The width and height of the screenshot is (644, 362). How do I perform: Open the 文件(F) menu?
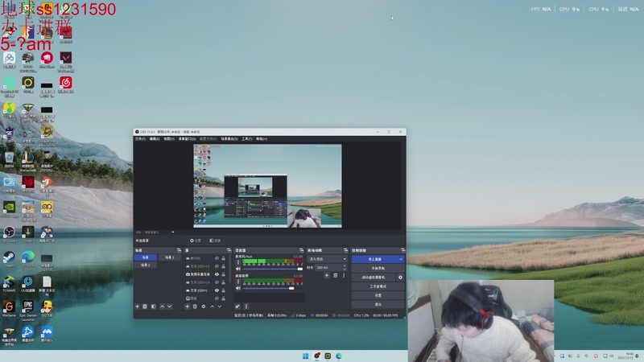tap(140, 138)
